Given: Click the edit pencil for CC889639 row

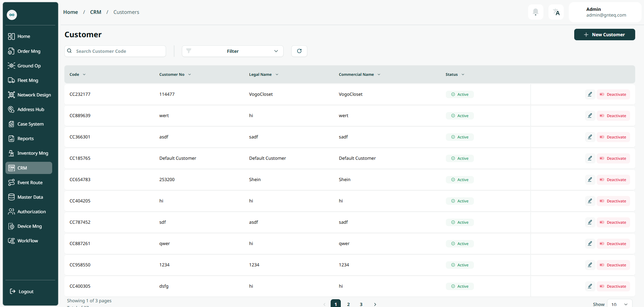Looking at the screenshot, I should pos(590,116).
